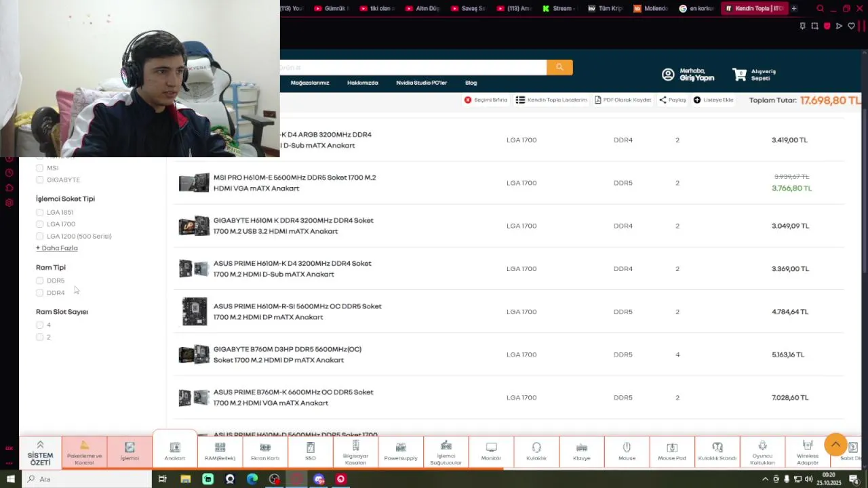Open the RAM(Bellek) category icon
Viewport: 868px width, 488px height.
tap(220, 447)
